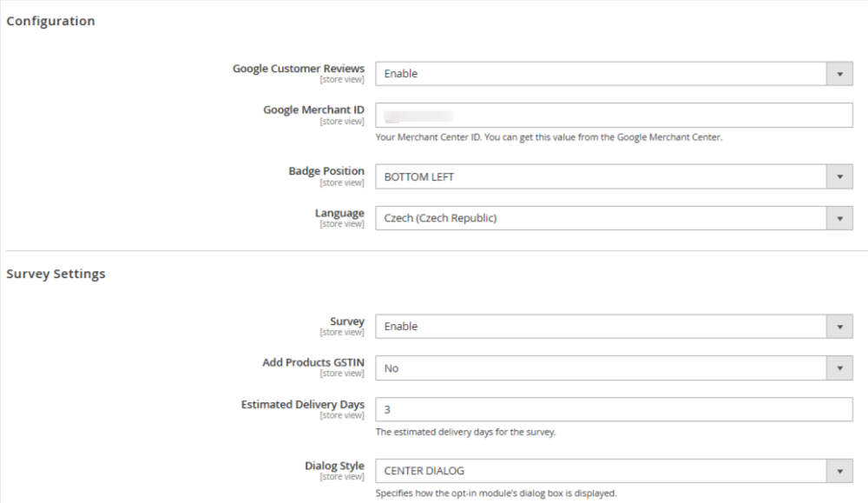Click the Dialog Style field label
The width and height of the screenshot is (868, 503).
(x=334, y=466)
